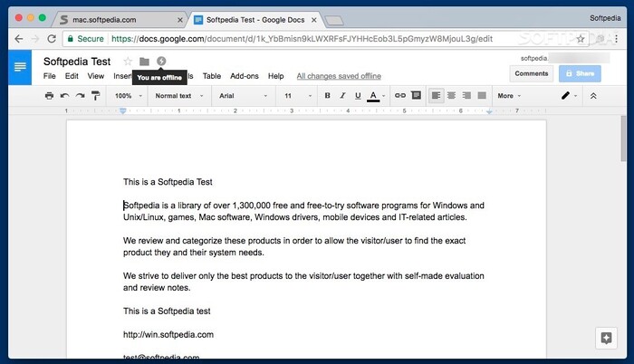Click All changes saved offline link
Image resolution: width=634 pixels, height=364 pixels.
pyautogui.click(x=339, y=76)
